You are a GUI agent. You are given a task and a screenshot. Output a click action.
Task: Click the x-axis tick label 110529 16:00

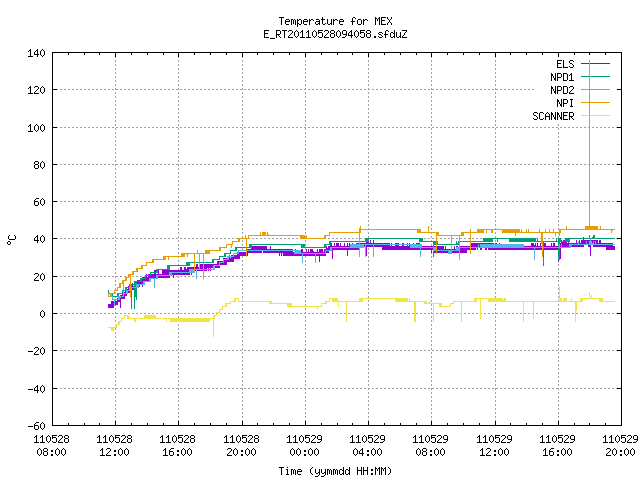(x=558, y=446)
